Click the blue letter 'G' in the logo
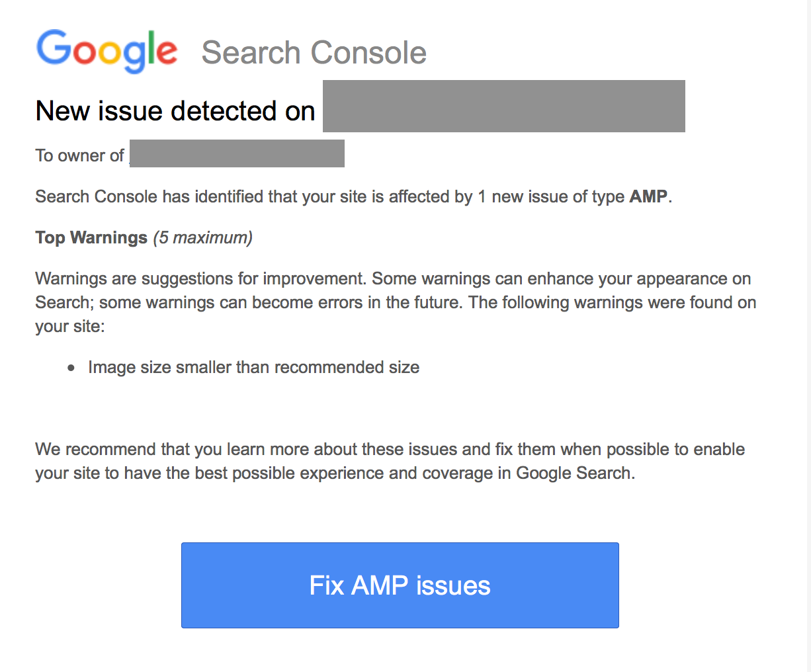 point(53,48)
